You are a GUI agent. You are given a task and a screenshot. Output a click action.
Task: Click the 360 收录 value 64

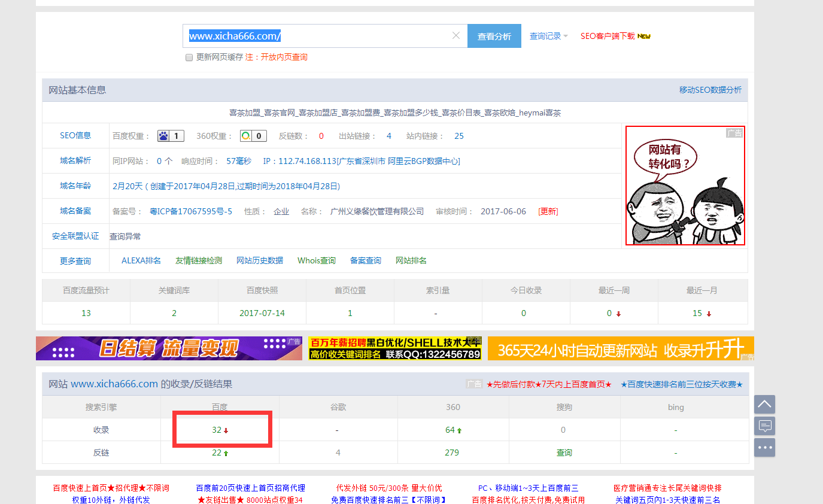click(450, 430)
